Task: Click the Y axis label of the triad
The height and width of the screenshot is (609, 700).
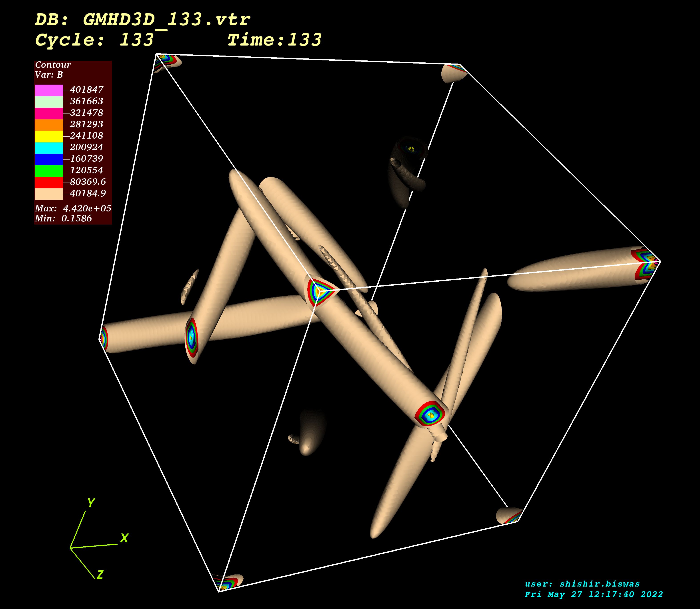Action: click(91, 503)
